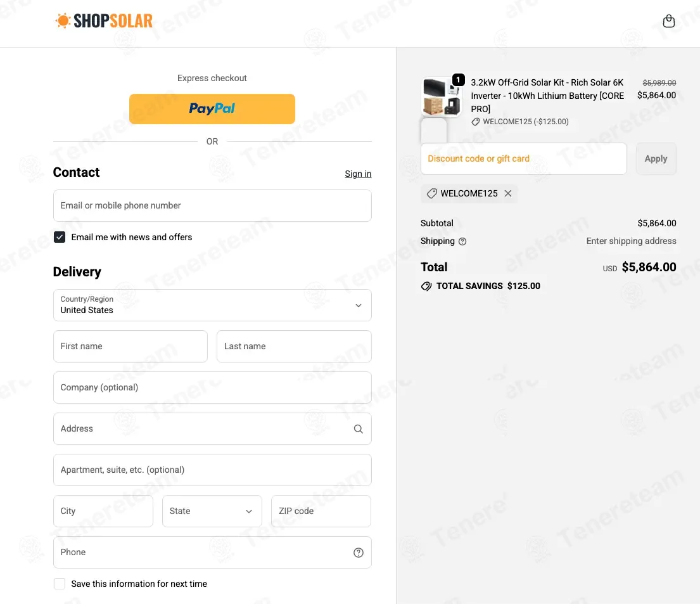The height and width of the screenshot is (604, 700).
Task: Click the Enter shipping address text
Action: coord(631,241)
